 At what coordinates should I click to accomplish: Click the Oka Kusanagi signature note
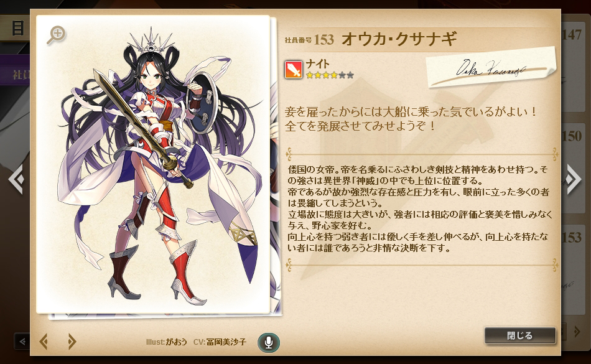(x=491, y=67)
